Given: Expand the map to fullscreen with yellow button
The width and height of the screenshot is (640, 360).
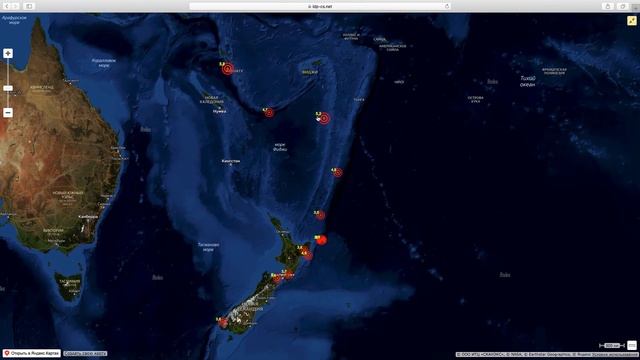Looking at the screenshot, I should 632,20.
